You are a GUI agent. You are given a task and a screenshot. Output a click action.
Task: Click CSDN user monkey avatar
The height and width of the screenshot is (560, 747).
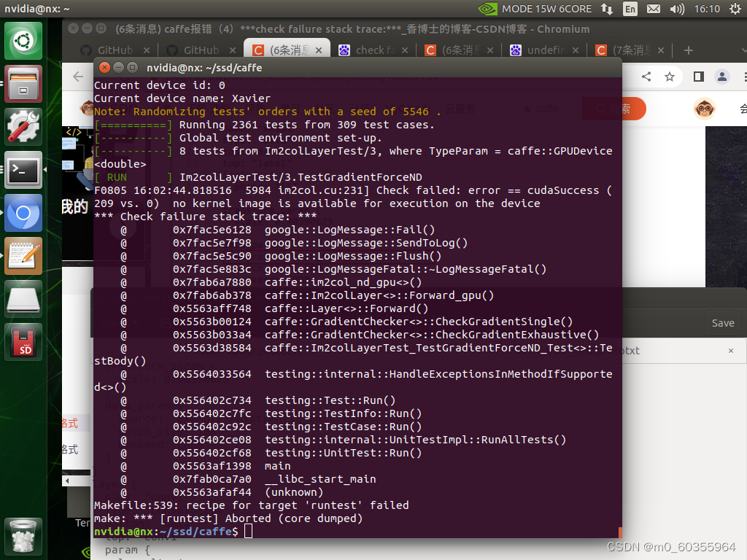[704, 109]
